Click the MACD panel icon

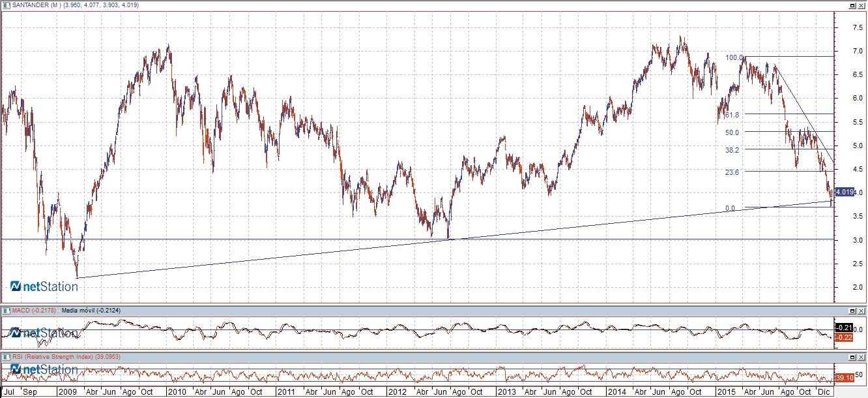pos(5,311)
